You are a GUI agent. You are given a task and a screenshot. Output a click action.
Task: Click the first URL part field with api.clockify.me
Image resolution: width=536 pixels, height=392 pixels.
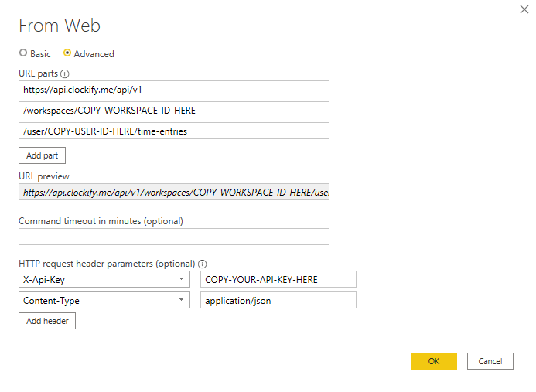[174, 89]
